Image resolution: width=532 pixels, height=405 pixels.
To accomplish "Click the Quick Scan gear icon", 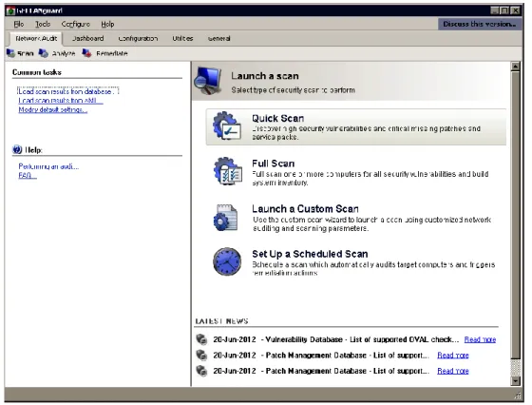I will [227, 125].
